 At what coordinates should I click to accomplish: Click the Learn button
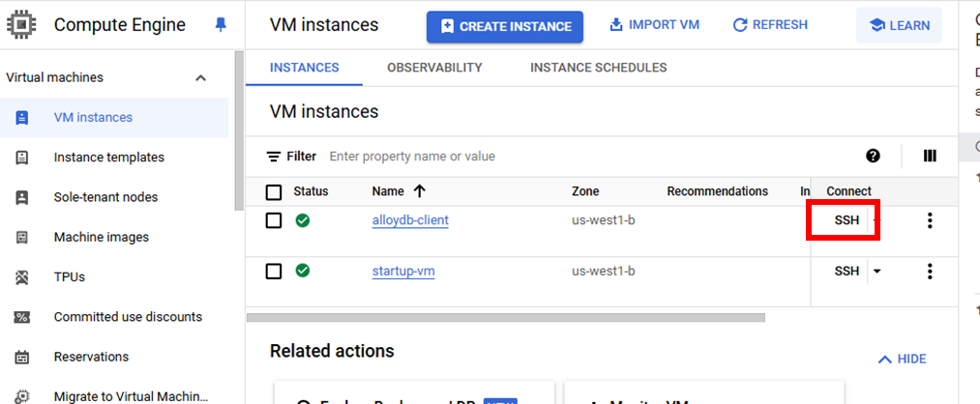click(x=899, y=25)
